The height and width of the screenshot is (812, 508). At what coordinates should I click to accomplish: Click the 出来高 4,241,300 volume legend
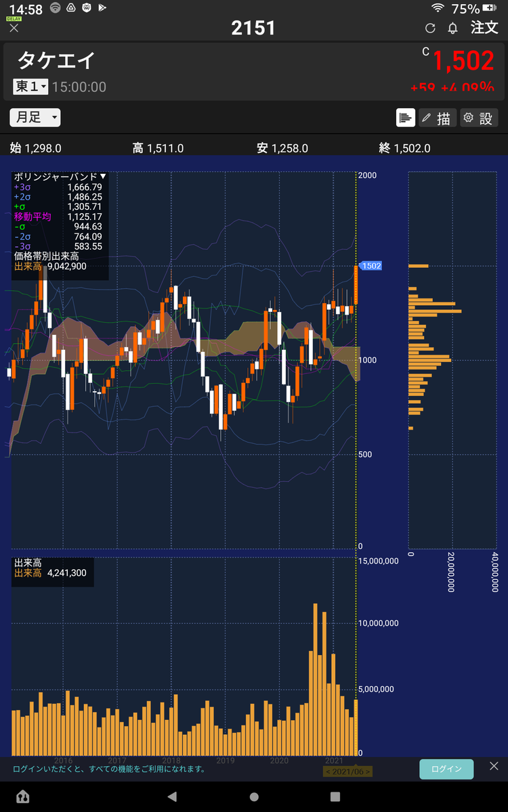(50, 573)
